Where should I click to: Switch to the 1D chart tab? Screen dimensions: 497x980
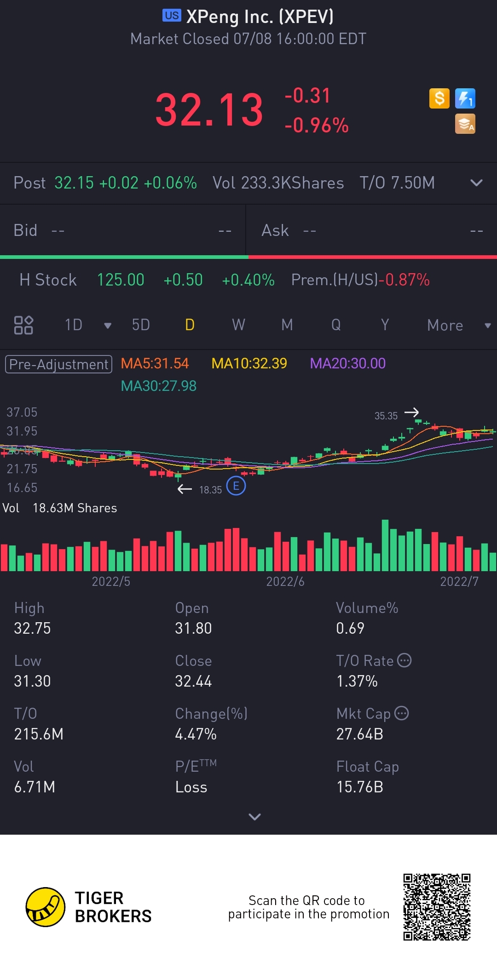(74, 325)
